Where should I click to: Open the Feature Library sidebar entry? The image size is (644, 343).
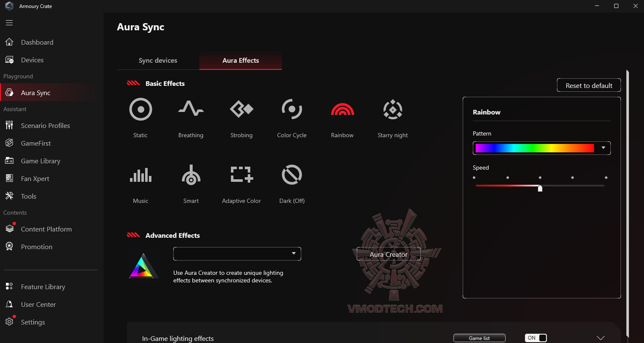pos(43,287)
